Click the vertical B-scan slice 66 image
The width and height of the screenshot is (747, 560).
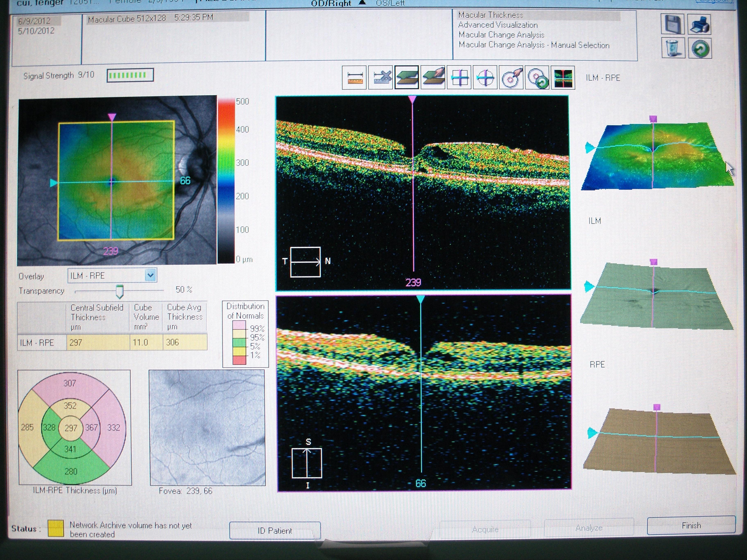point(424,393)
